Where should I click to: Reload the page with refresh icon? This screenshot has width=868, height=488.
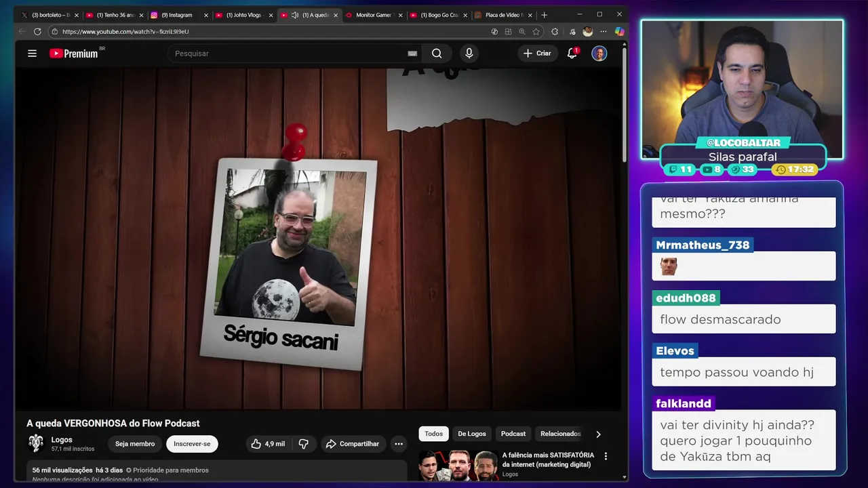click(37, 31)
